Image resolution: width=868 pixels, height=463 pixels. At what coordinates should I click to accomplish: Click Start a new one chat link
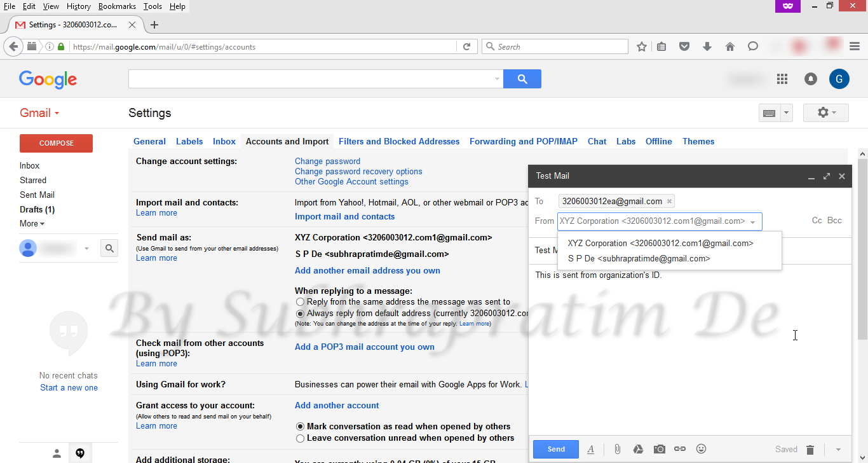pos(69,388)
